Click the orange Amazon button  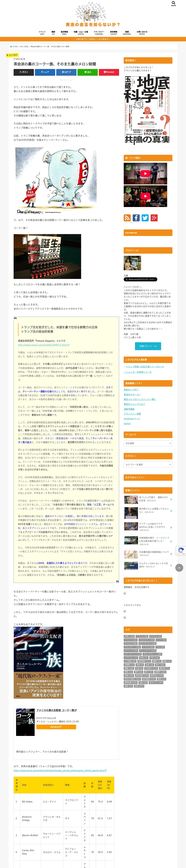point(56,727)
